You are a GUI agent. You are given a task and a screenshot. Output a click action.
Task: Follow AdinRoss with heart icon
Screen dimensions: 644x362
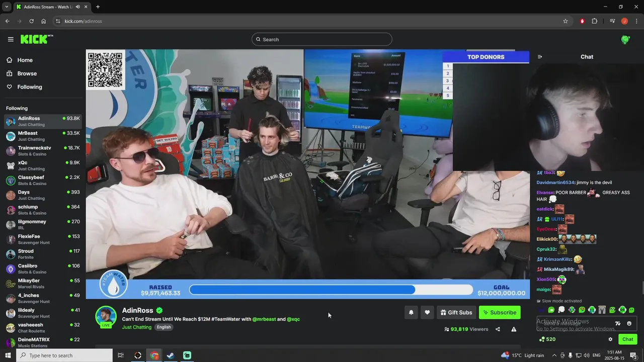point(427,312)
